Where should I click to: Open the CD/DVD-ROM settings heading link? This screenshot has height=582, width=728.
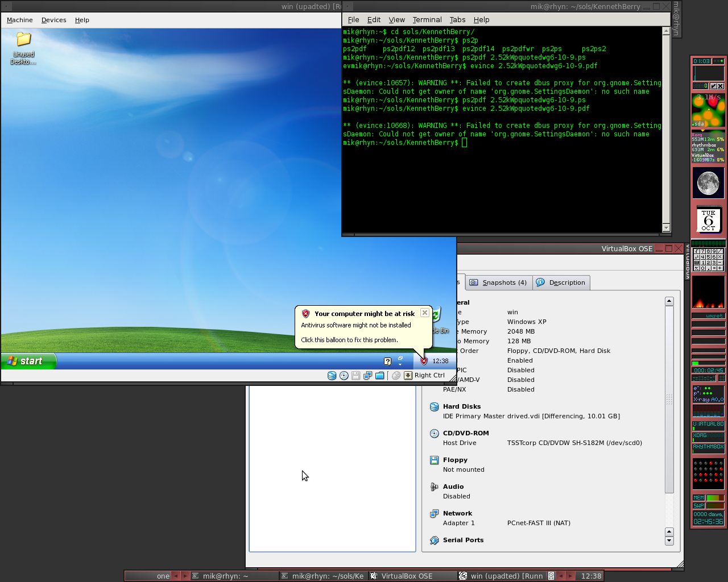pos(466,433)
